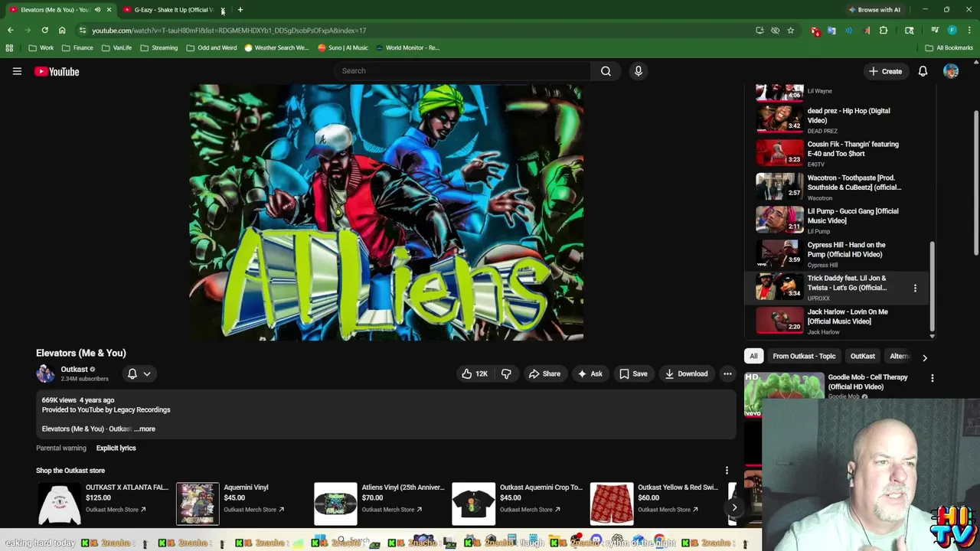Image resolution: width=980 pixels, height=551 pixels.
Task: Open the Chrome extensions puzzle icon
Action: 884,31
